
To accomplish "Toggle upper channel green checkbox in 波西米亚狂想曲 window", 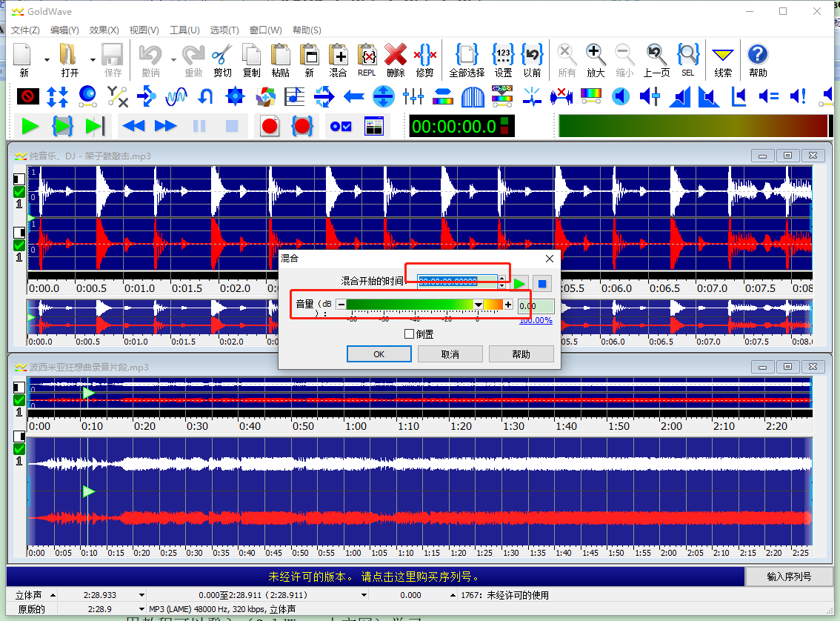I will point(19,399).
